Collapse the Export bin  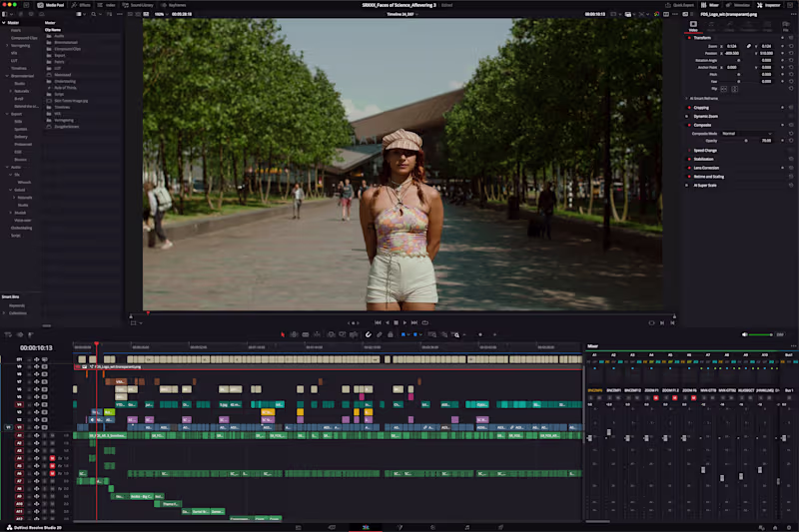pos(7,114)
